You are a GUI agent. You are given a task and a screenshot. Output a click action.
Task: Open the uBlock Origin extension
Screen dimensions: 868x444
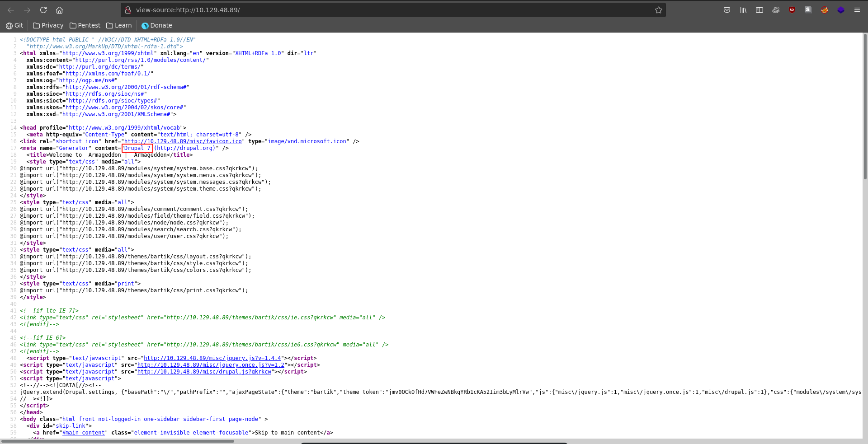(x=792, y=10)
